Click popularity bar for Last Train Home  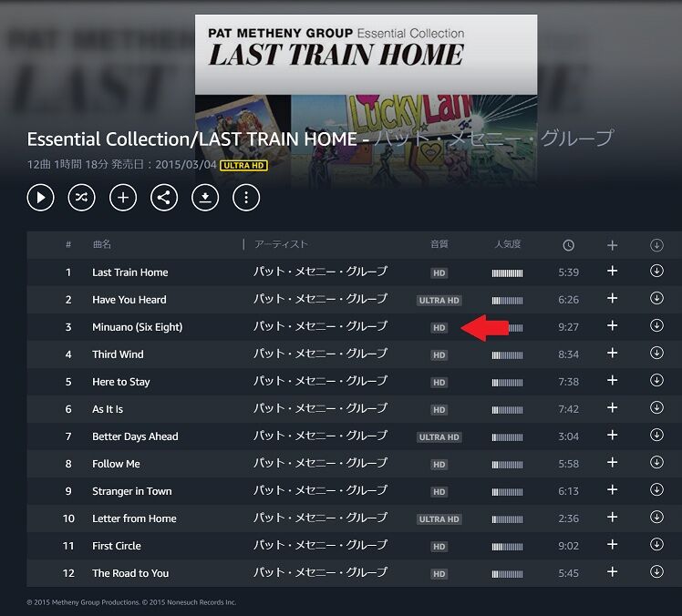[x=507, y=273]
